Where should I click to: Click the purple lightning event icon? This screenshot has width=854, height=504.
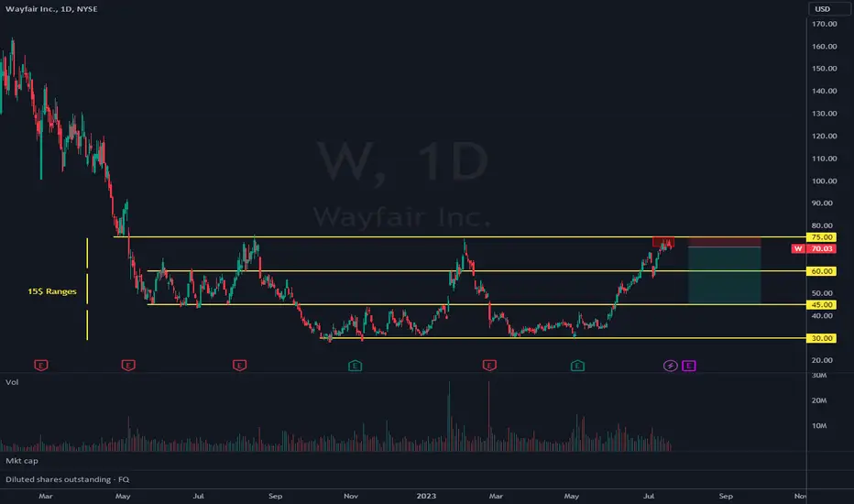[671, 366]
